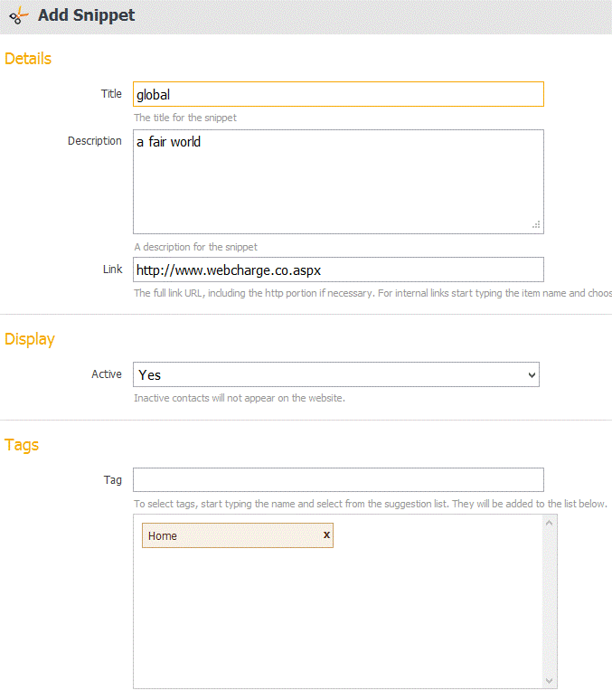
Task: Click the Description box resize handle
Action: 536,225
